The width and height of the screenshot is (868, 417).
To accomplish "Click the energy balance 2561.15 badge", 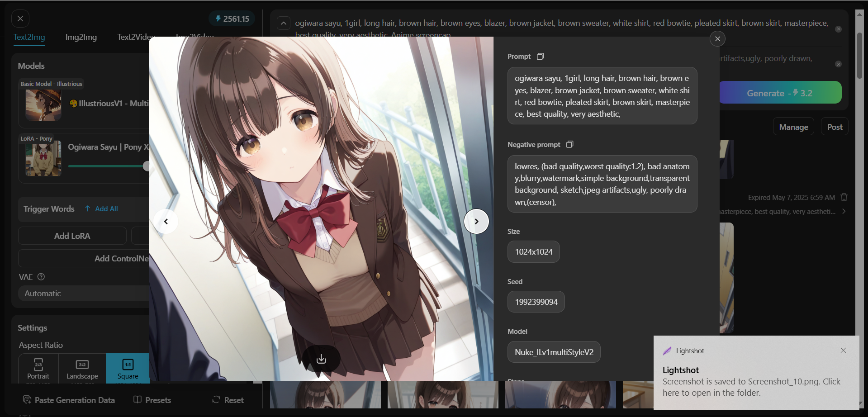I will [x=232, y=19].
